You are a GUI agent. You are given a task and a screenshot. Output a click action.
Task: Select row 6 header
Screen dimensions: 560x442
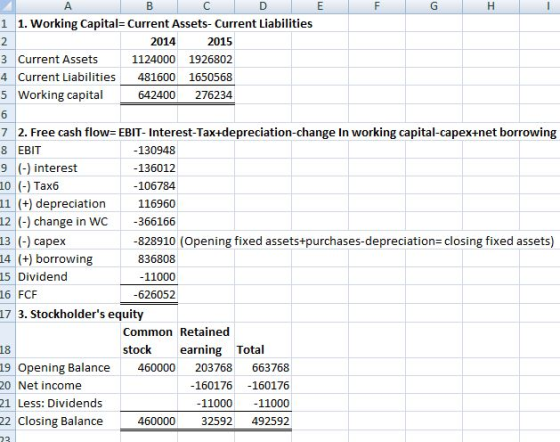(x=8, y=114)
